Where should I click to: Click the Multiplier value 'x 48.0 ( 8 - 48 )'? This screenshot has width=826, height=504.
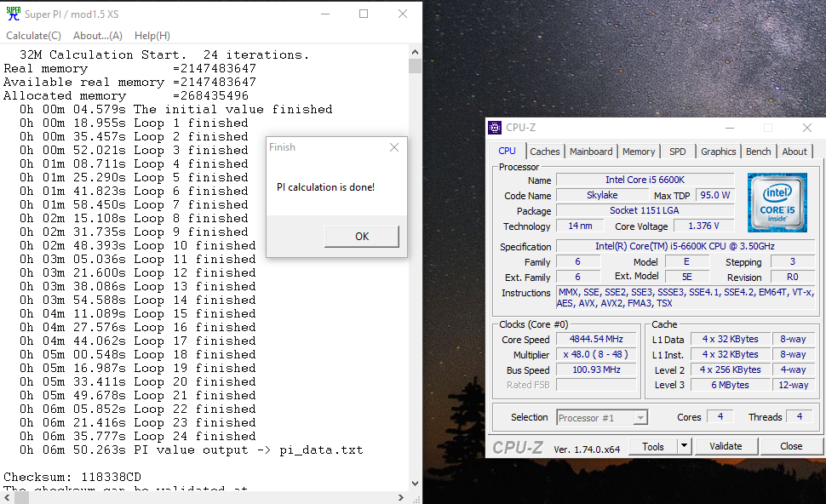[596, 355]
